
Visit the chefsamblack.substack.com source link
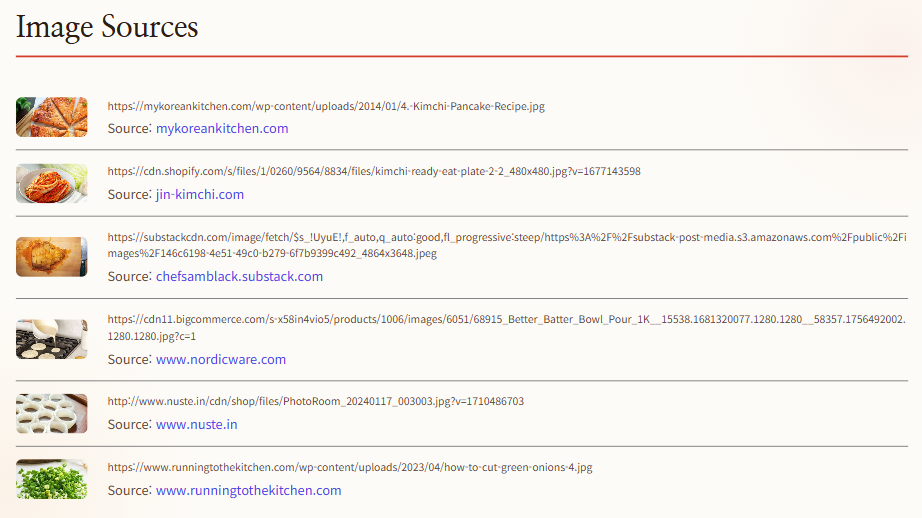pyautogui.click(x=239, y=276)
